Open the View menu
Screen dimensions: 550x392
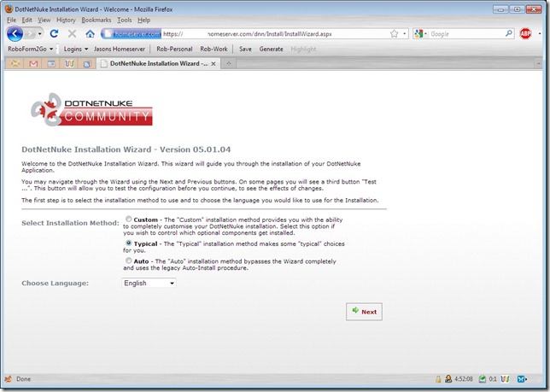coord(44,20)
